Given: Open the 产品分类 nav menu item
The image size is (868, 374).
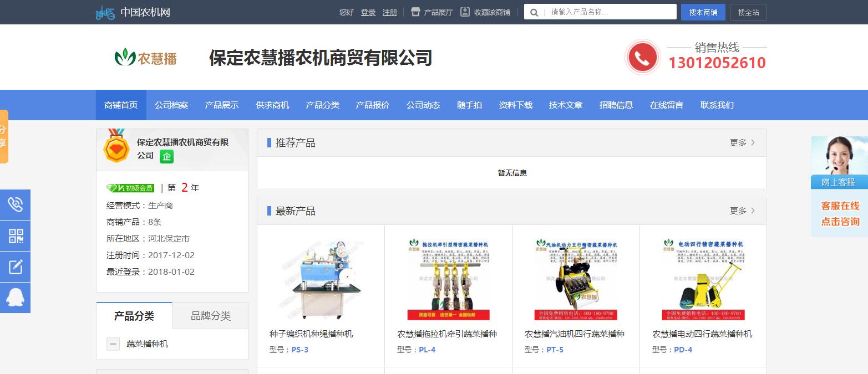Looking at the screenshot, I should (322, 105).
